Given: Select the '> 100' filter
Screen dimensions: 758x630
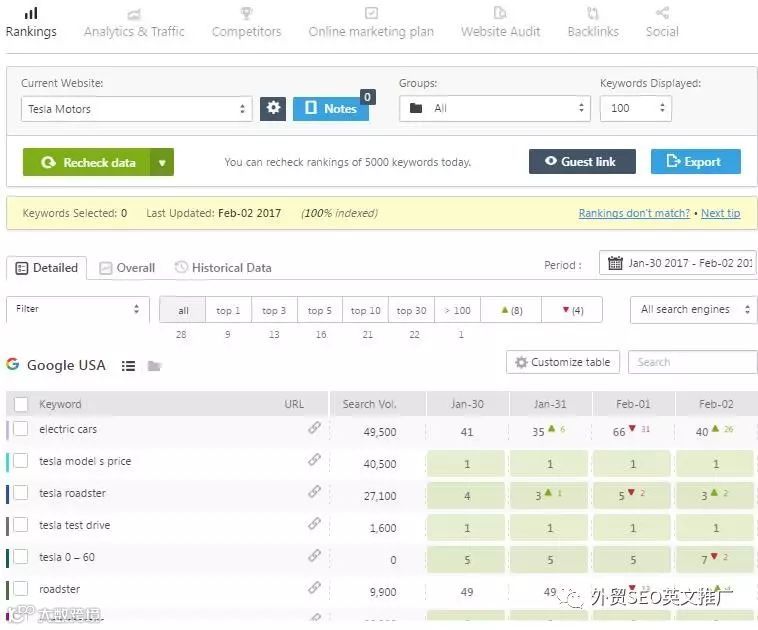Looking at the screenshot, I should coord(457,310).
